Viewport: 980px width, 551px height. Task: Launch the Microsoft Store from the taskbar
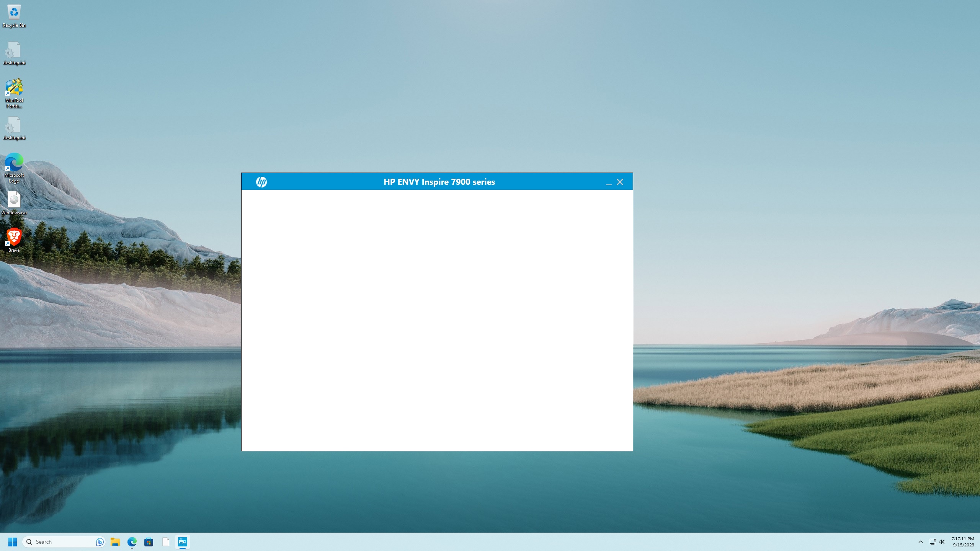point(149,542)
